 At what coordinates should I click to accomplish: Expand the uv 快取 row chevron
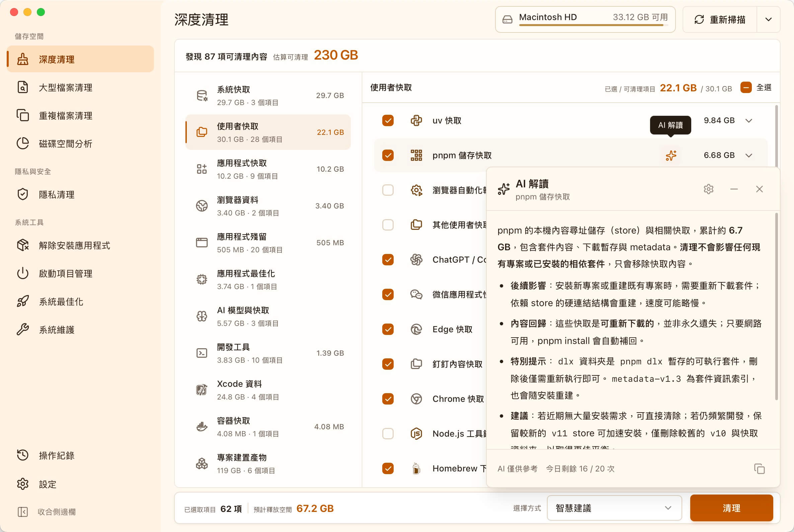tap(749, 120)
